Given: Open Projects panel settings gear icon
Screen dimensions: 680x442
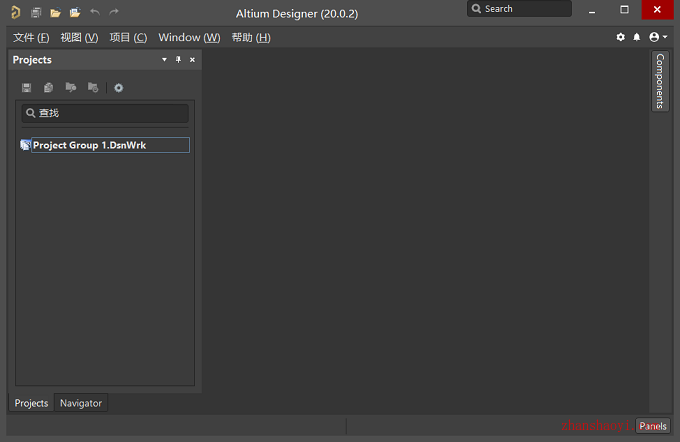Looking at the screenshot, I should point(118,88).
